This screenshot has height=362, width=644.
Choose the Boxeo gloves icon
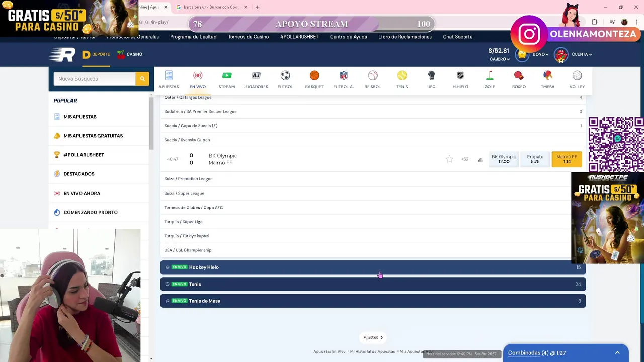tap(519, 76)
